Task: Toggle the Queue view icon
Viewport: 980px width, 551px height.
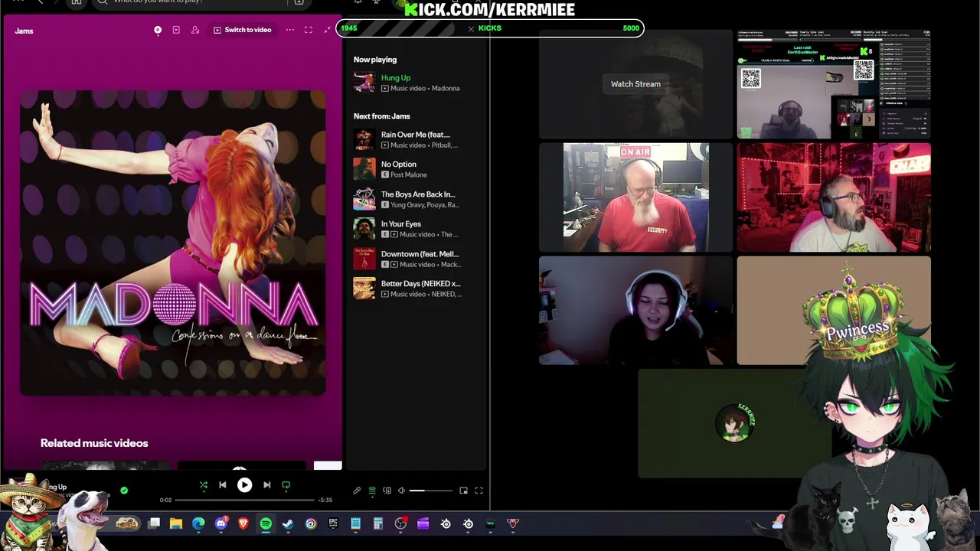Action: coord(372,491)
